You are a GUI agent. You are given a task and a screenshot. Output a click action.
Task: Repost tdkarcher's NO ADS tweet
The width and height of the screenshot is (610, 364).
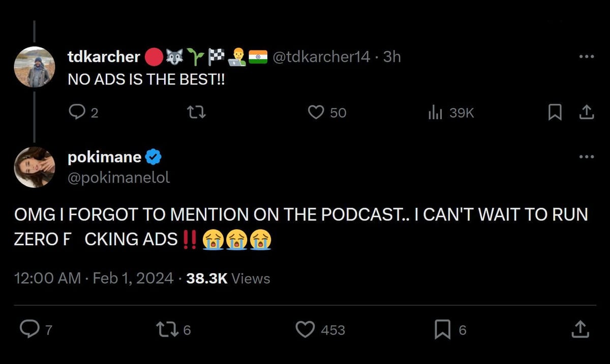click(197, 112)
